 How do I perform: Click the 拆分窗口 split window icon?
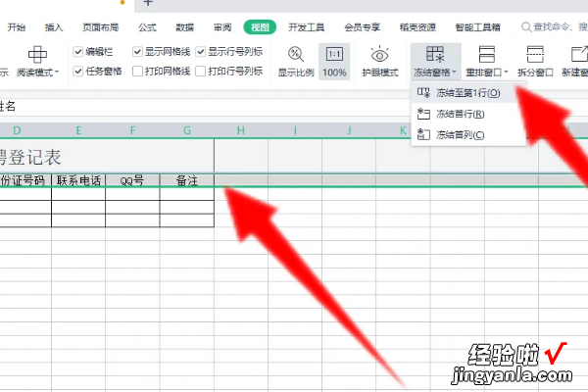click(535, 55)
